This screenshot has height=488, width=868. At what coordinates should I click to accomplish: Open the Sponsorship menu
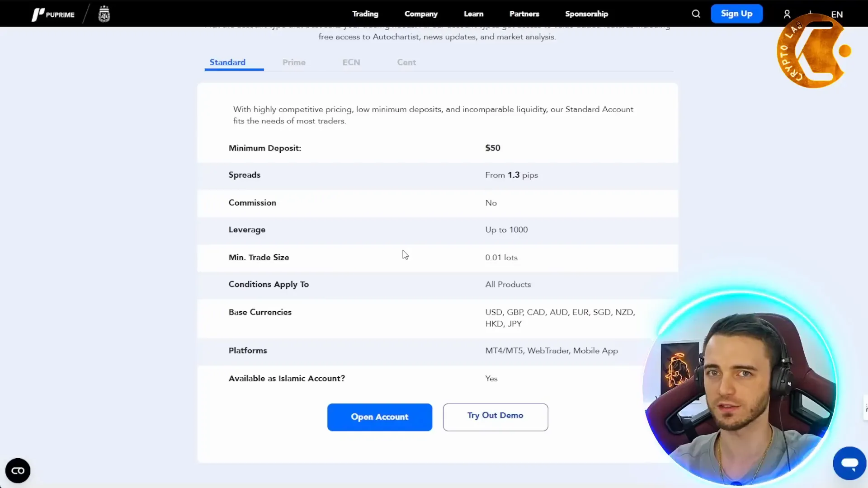point(586,14)
